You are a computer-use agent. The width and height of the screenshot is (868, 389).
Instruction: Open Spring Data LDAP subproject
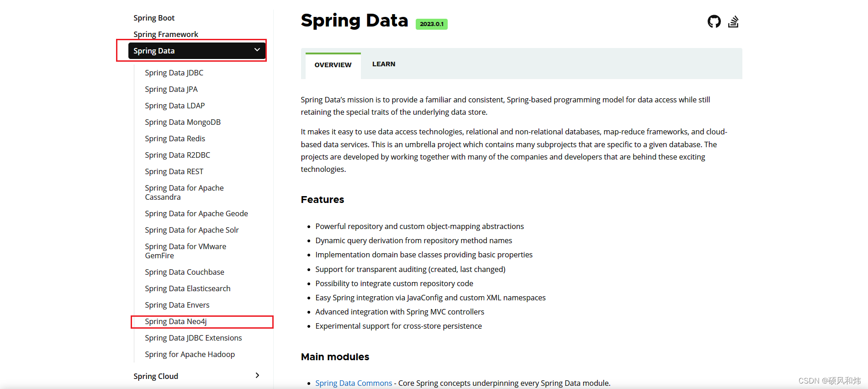click(175, 106)
